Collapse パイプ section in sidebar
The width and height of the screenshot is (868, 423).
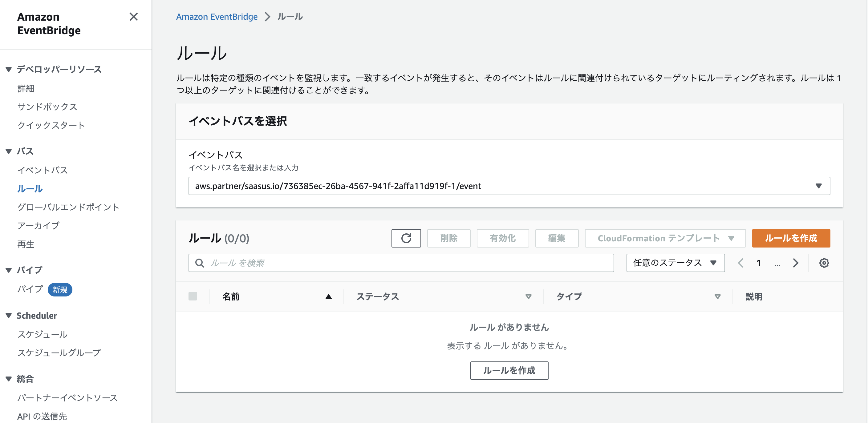click(x=9, y=270)
